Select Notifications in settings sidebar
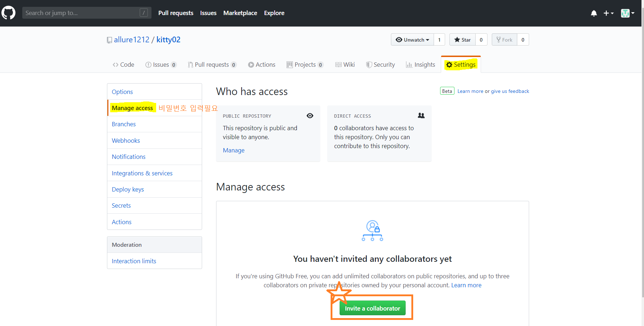Viewport: 644px width, 326px height. (155, 157)
